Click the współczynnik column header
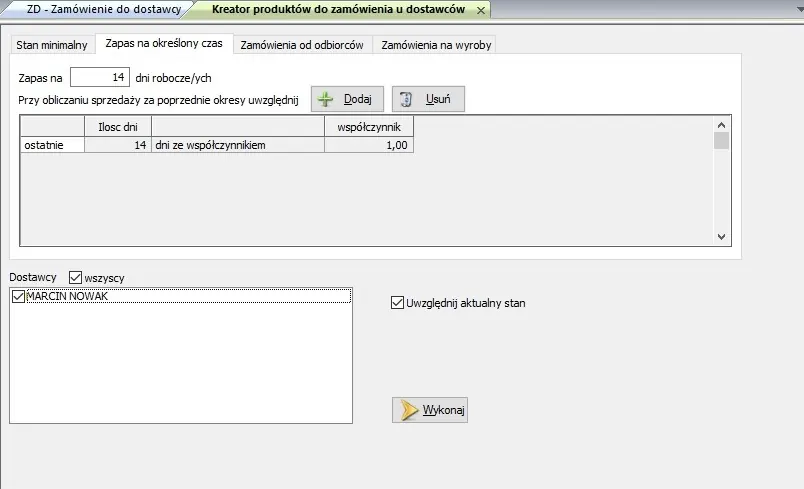804x489 pixels. 369,127
